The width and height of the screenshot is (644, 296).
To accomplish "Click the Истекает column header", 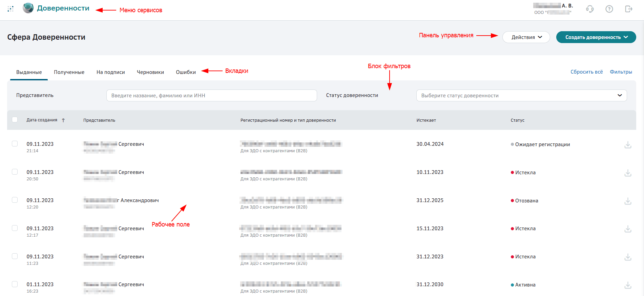I will (x=426, y=120).
